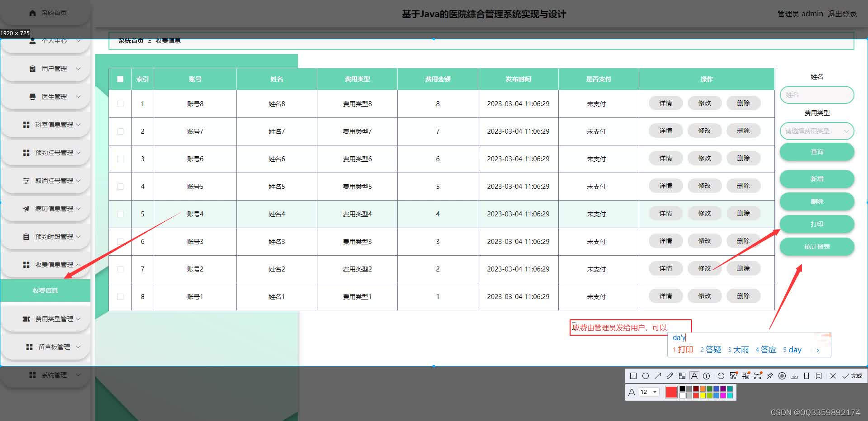Check the row checkbox for 账号4
868x421 pixels.
coord(120,214)
